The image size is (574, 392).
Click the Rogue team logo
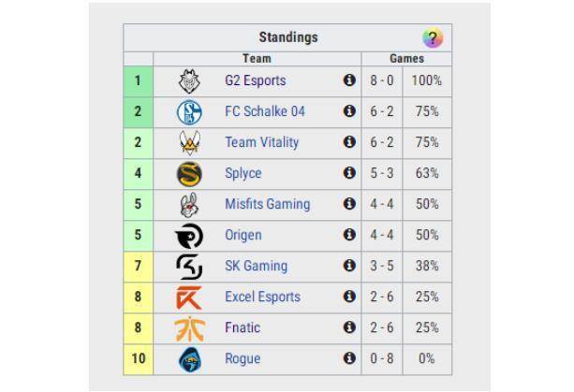tap(189, 359)
